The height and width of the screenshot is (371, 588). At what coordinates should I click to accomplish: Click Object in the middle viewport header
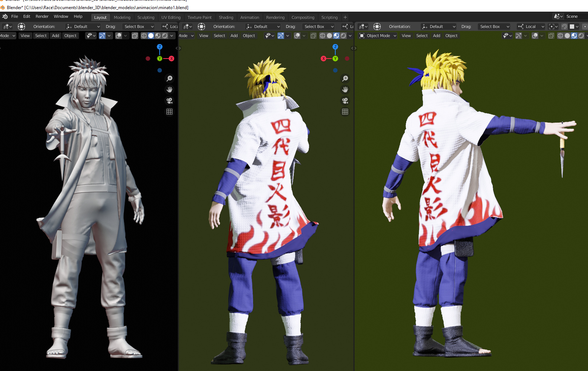pyautogui.click(x=249, y=36)
